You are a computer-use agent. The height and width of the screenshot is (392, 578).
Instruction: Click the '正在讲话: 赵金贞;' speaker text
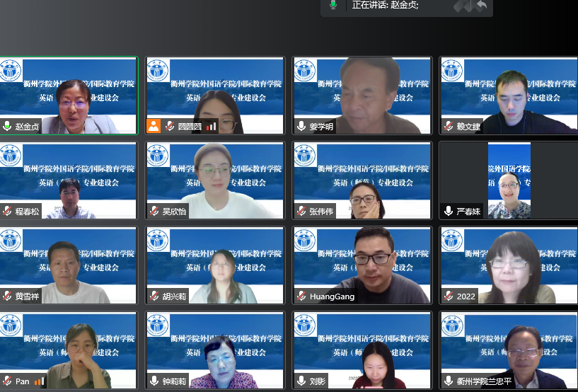(385, 5)
